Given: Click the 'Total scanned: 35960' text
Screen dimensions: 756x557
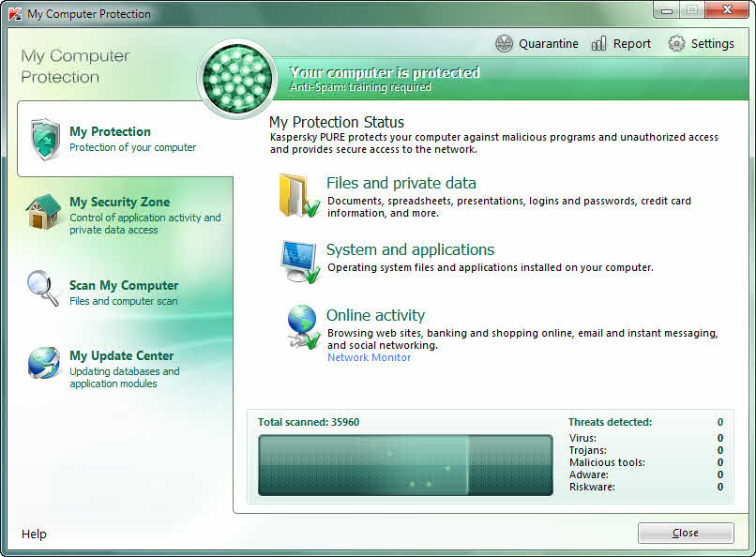Looking at the screenshot, I should point(309,422).
